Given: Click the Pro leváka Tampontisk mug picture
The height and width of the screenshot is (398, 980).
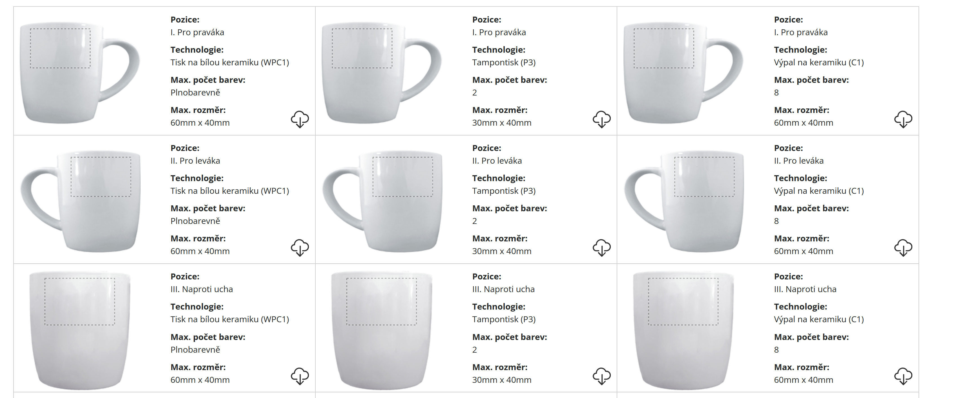Looking at the screenshot, I should [x=382, y=201].
